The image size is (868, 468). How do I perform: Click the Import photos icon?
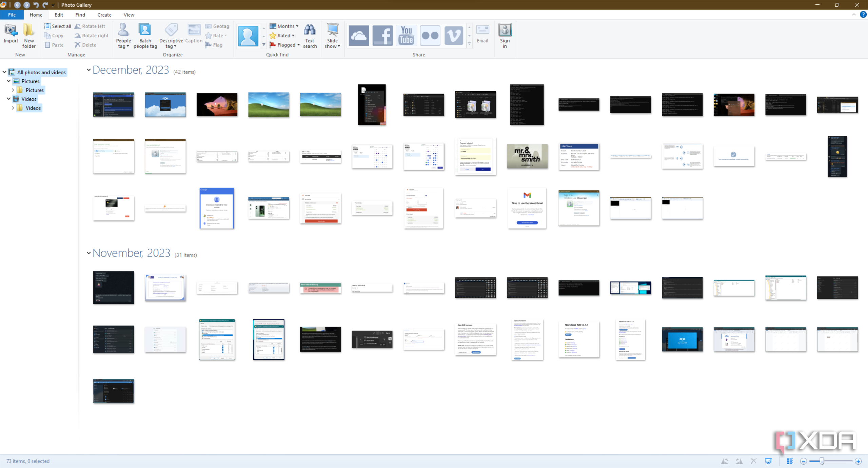11,34
